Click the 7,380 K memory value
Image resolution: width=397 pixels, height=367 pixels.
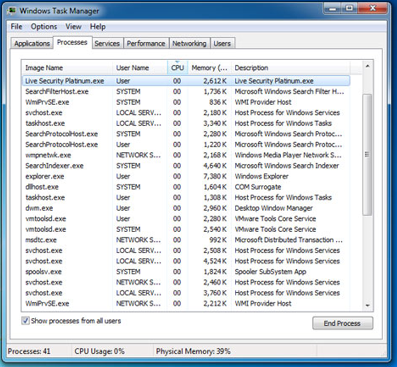(215, 176)
